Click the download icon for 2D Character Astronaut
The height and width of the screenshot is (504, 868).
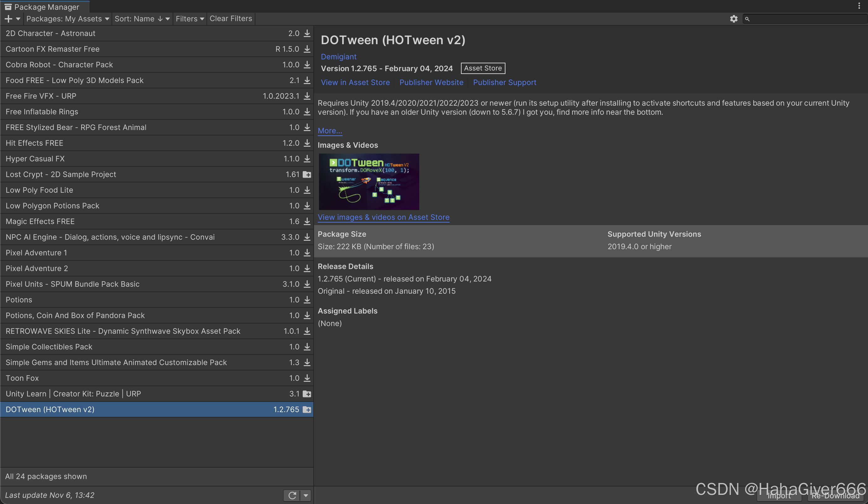coord(307,33)
